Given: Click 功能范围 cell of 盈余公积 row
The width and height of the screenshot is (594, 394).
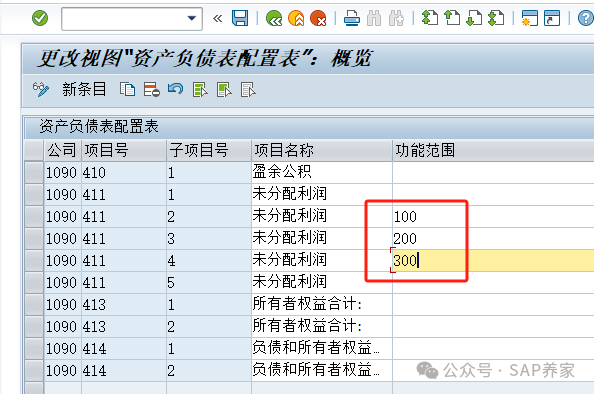Looking at the screenshot, I should 493,172.
